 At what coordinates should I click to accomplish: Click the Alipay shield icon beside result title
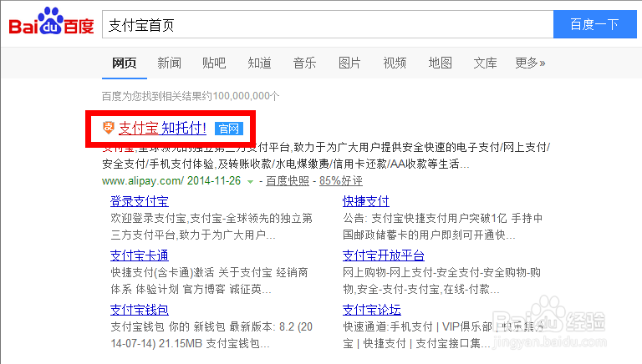click(x=108, y=128)
